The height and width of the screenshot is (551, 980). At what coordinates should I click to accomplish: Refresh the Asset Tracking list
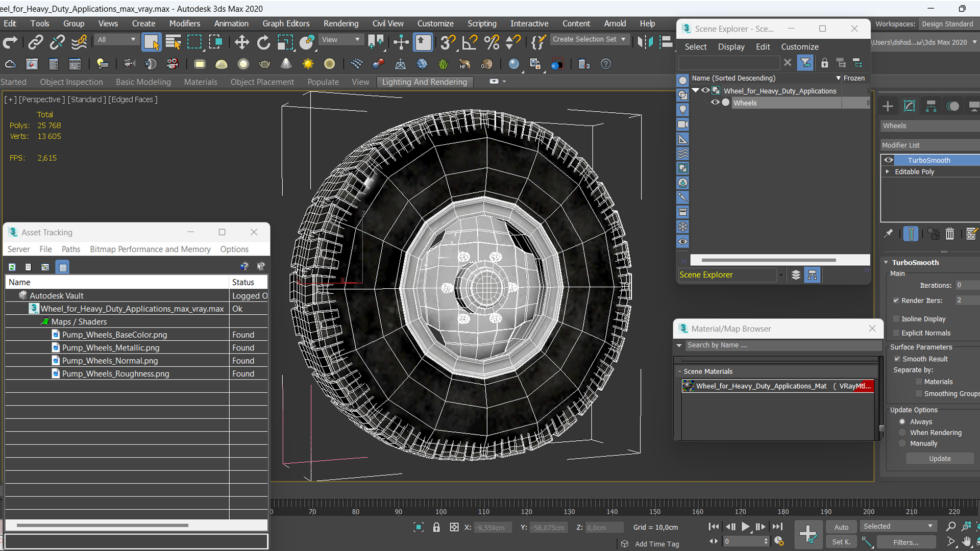(12, 267)
